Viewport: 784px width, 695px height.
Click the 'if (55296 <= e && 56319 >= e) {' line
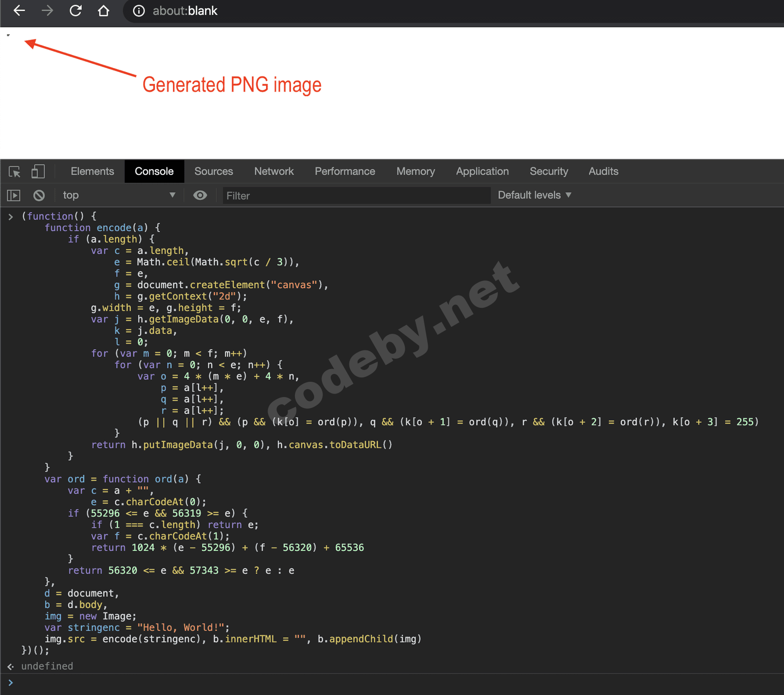158,513
